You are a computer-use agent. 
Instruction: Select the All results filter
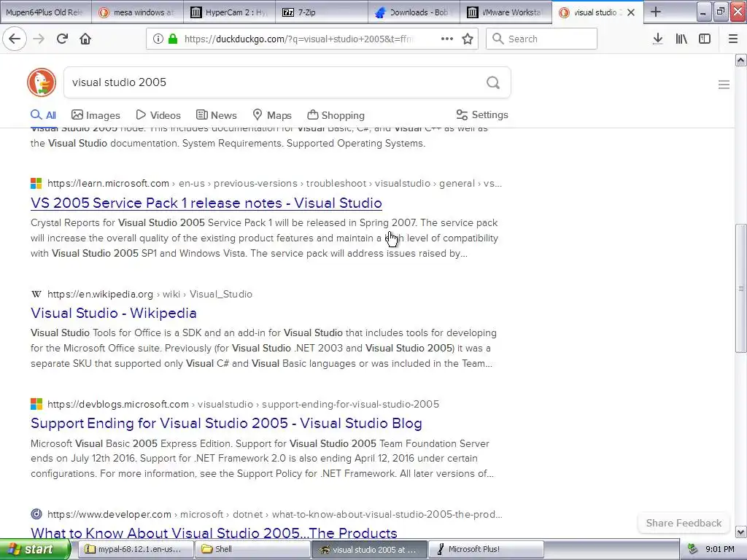point(43,115)
